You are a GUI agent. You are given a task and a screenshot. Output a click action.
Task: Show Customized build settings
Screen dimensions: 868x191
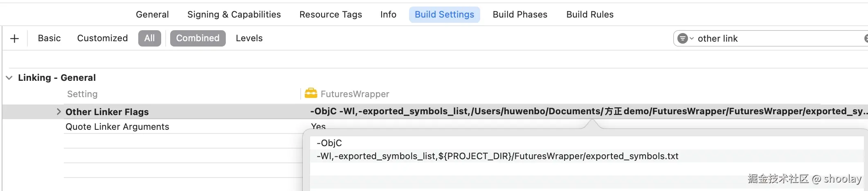click(x=102, y=38)
